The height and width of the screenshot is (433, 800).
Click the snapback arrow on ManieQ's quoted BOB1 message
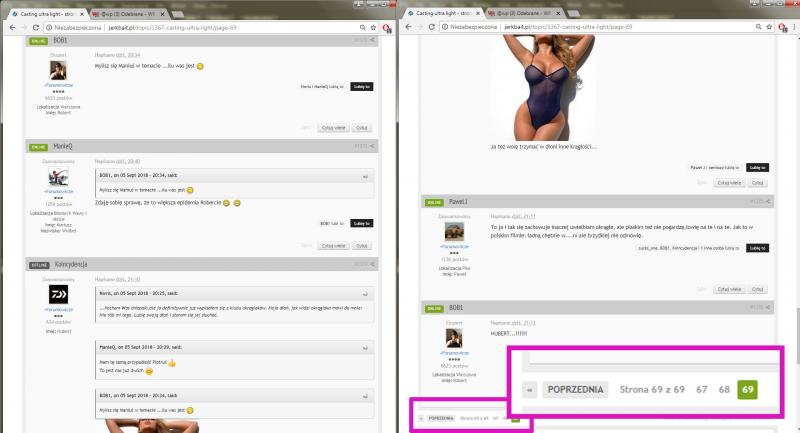pyautogui.click(x=364, y=176)
